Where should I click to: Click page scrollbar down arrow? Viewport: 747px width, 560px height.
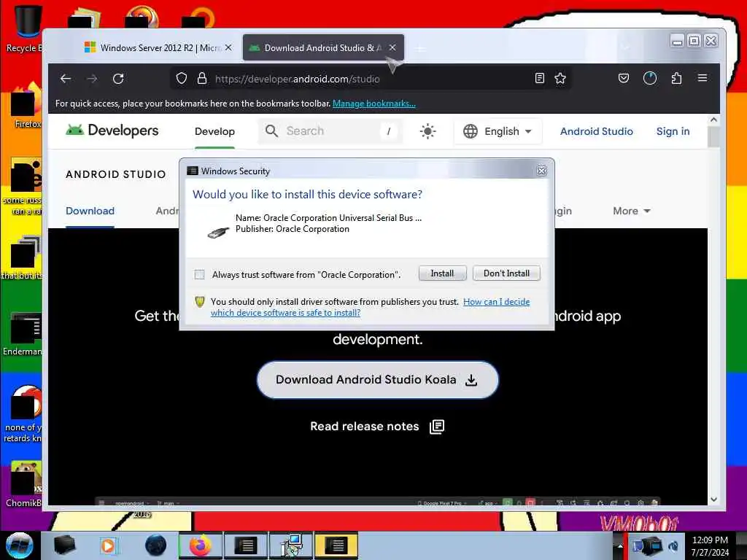[713, 499]
